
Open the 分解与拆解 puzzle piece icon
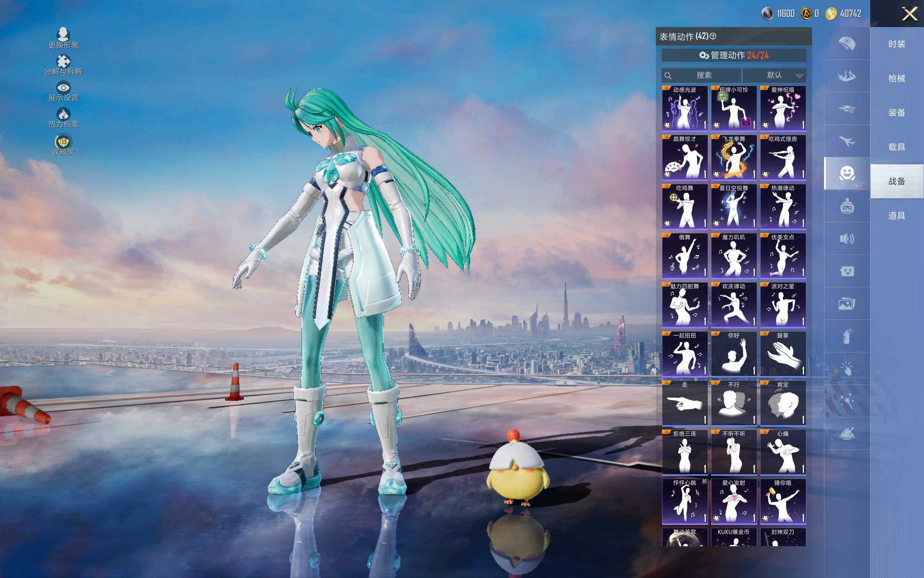(64, 65)
